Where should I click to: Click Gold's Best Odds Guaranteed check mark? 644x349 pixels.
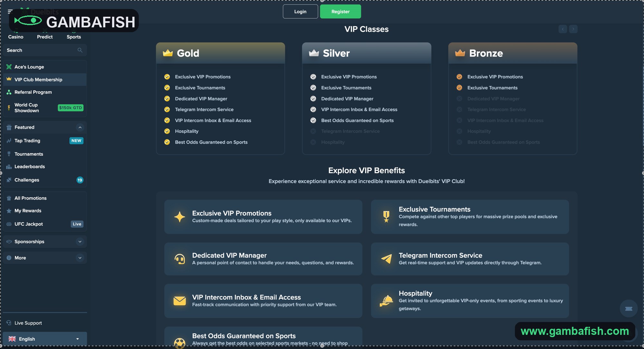tap(167, 142)
